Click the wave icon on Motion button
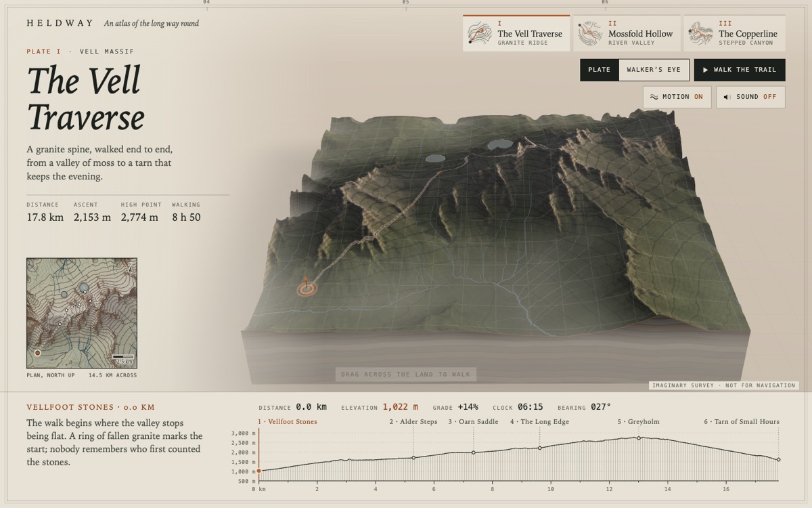This screenshot has height=508, width=812. (654, 97)
